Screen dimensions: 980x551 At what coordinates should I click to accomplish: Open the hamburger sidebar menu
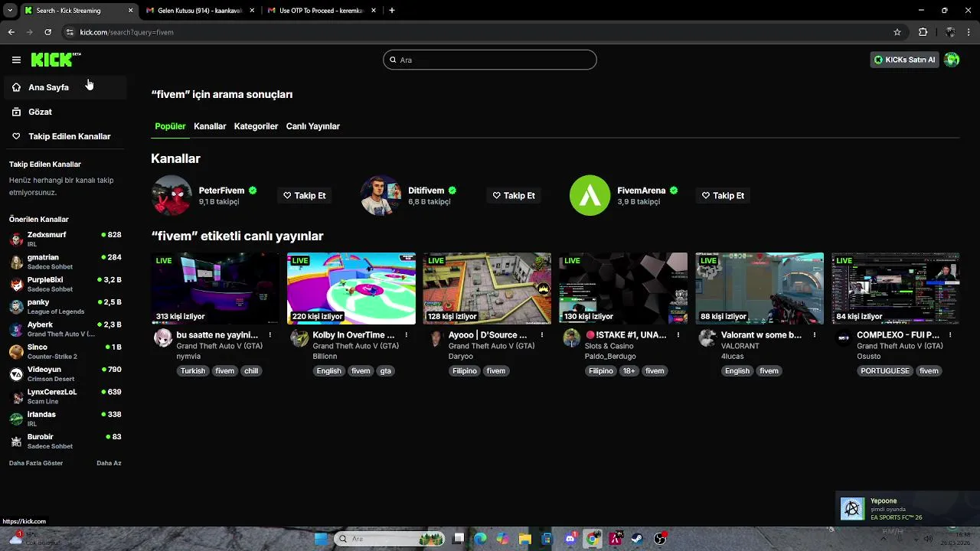point(16,60)
